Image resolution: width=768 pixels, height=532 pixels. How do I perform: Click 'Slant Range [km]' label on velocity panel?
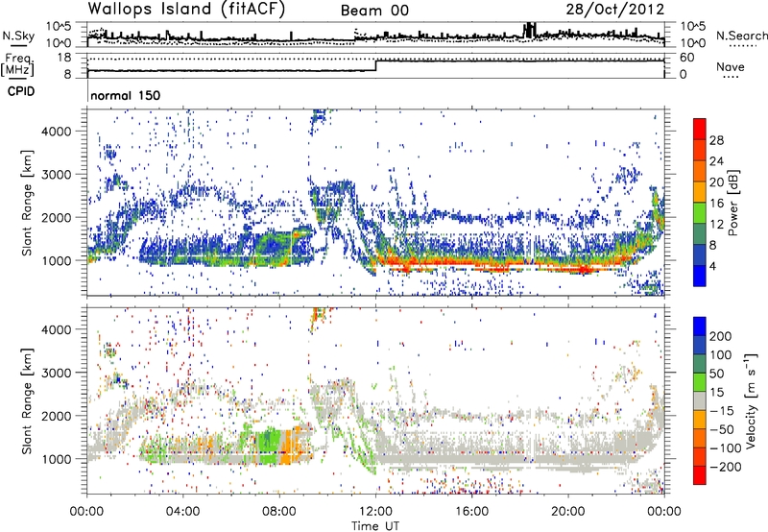click(27, 401)
